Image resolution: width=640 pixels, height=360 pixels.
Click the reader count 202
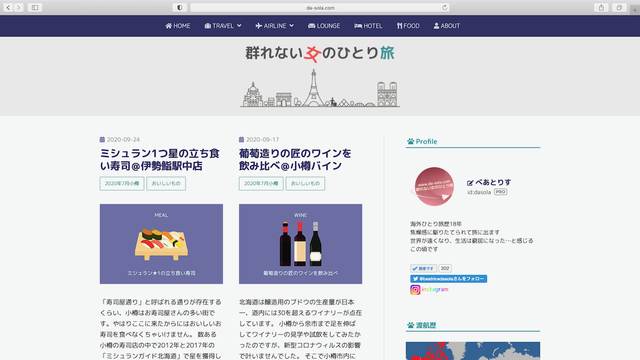[445, 268]
